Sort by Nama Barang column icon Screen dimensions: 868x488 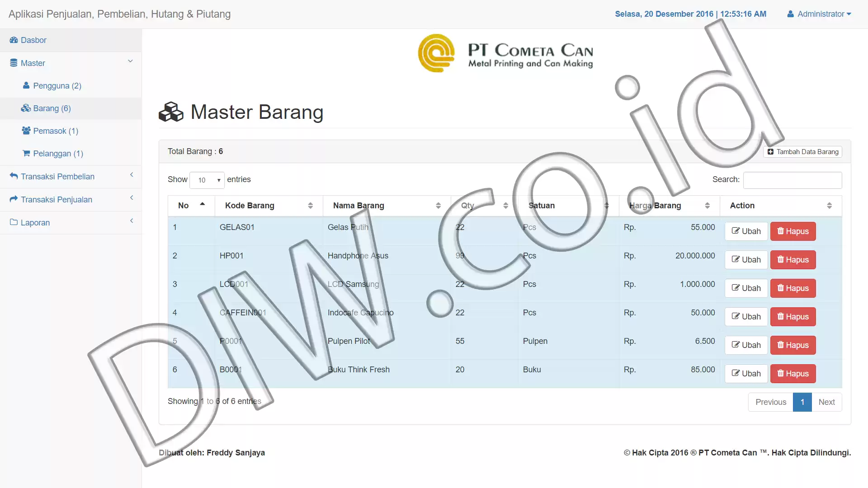click(x=438, y=206)
